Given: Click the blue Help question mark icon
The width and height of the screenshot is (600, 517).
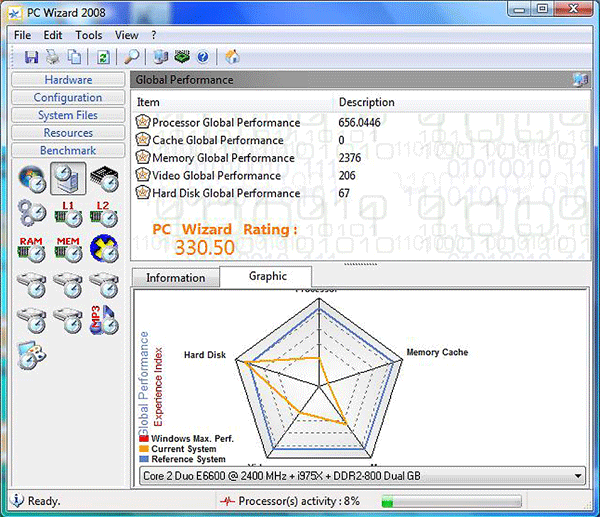Looking at the screenshot, I should (203, 57).
